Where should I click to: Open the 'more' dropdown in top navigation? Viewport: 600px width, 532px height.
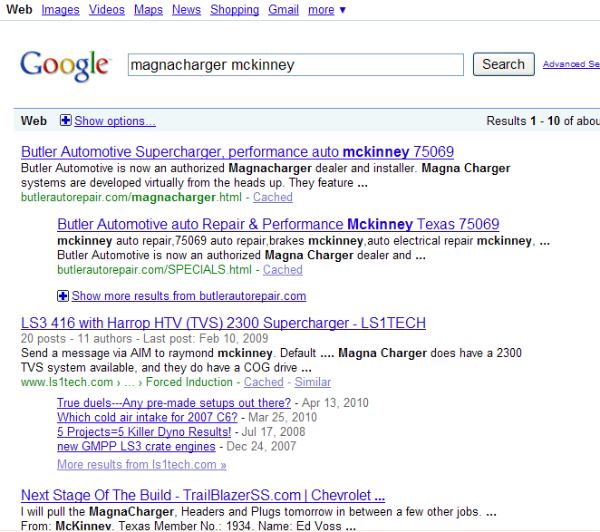[x=327, y=10]
